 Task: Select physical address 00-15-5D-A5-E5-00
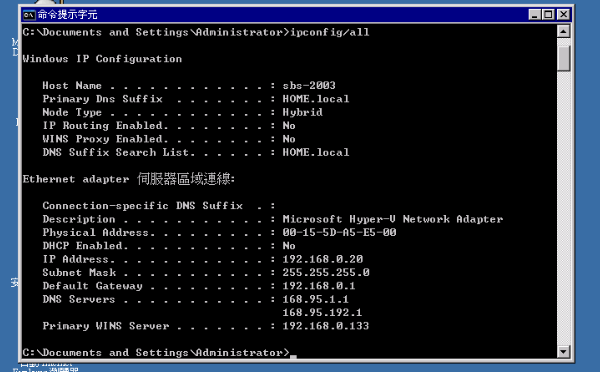coord(339,232)
